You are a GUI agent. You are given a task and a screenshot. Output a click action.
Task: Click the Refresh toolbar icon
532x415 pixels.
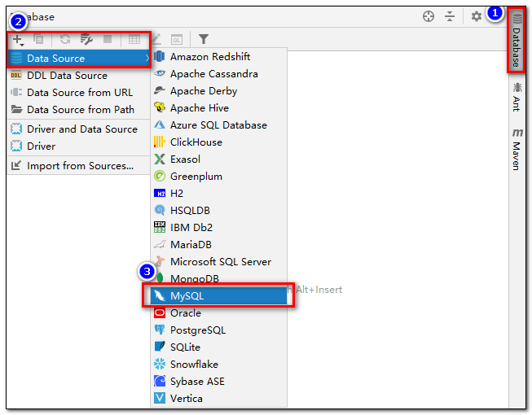coord(65,39)
